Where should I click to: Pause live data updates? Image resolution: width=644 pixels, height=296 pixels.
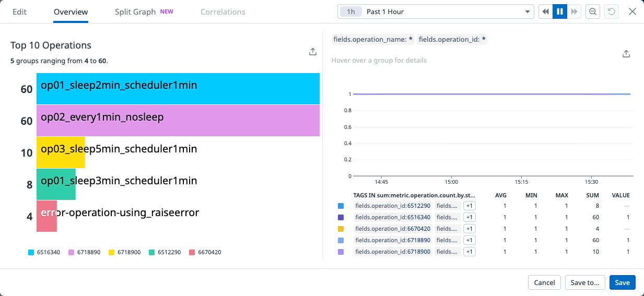point(560,11)
